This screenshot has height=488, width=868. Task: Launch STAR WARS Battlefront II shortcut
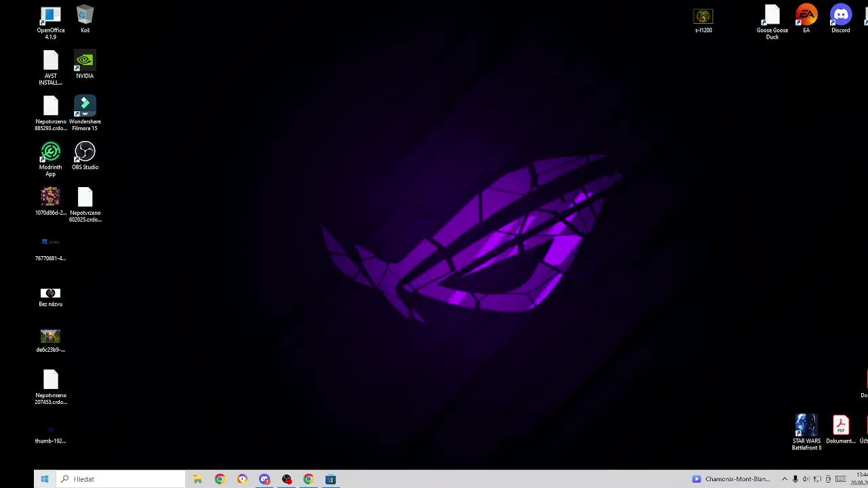pos(806,432)
